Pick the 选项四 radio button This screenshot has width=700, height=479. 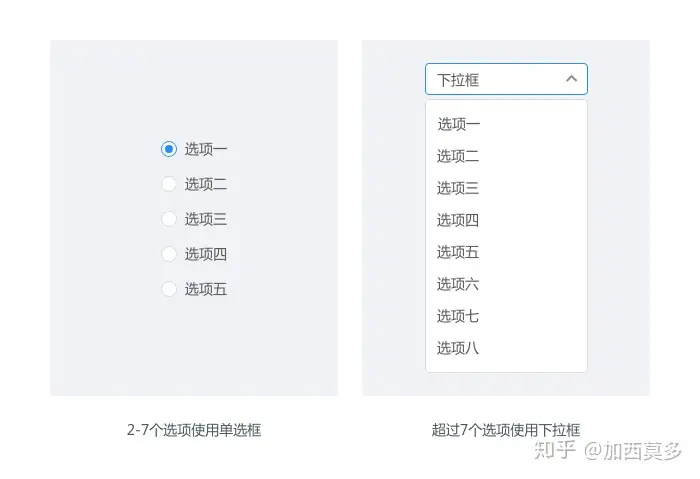(x=169, y=254)
